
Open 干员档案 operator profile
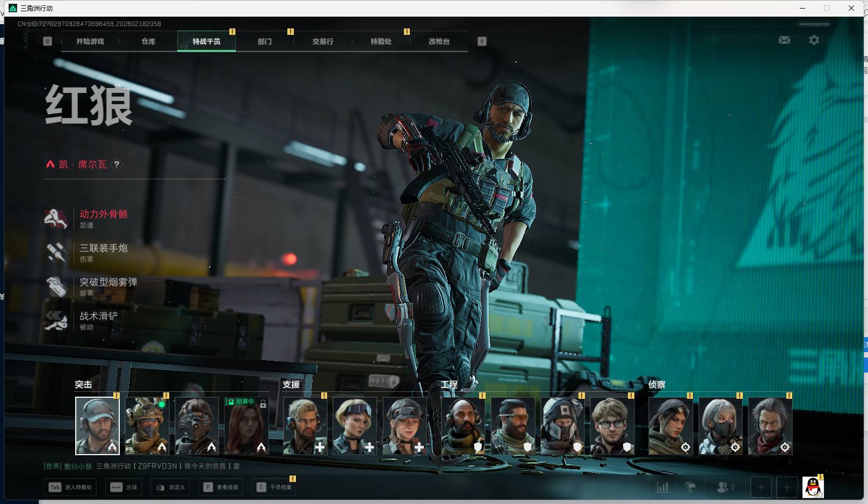(275, 487)
